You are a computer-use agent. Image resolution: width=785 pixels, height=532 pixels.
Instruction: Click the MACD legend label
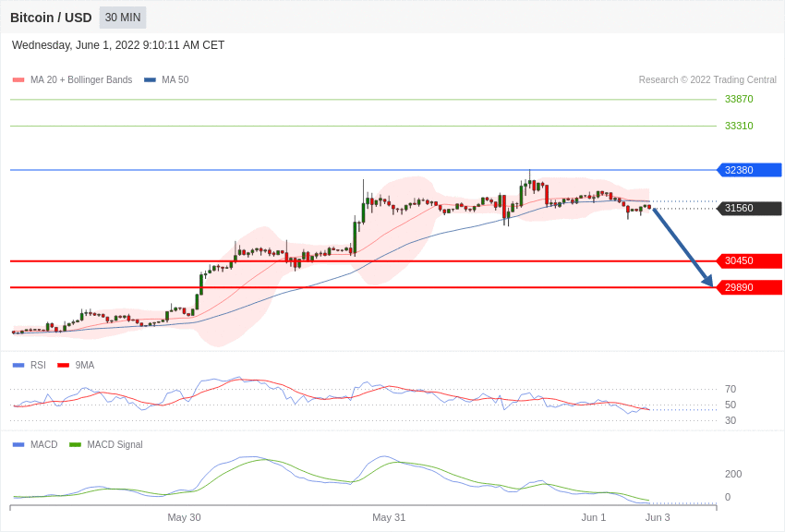tap(44, 444)
